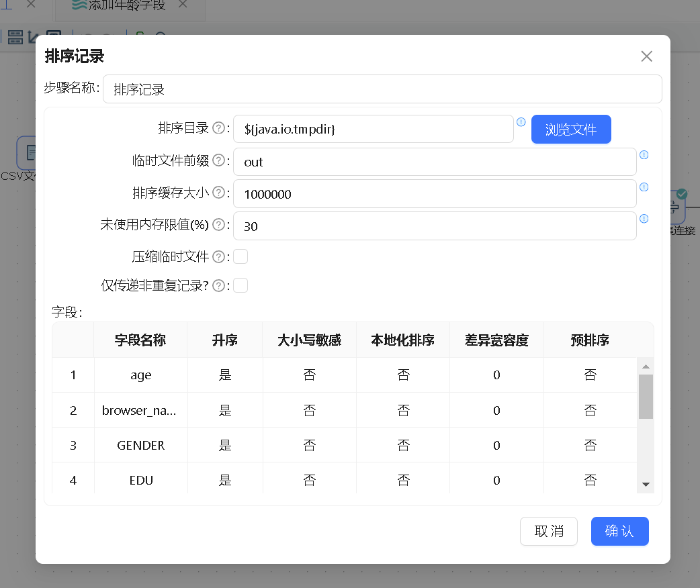Click help icon next to 排序缓存大小
Screen dimensions: 700x588
pyautogui.click(x=219, y=192)
